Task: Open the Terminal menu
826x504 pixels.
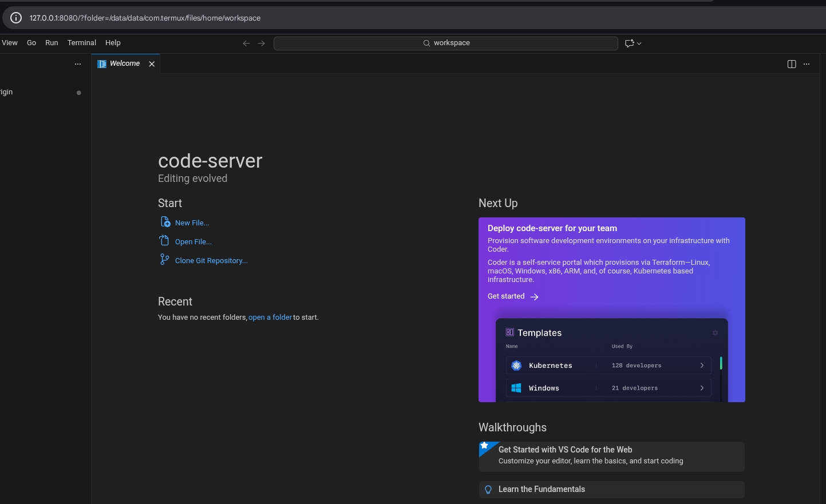Action: (82, 43)
